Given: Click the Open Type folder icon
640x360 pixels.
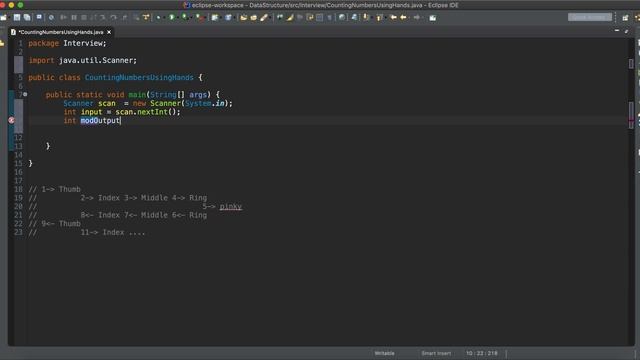Looking at the screenshot, I should 244,18.
